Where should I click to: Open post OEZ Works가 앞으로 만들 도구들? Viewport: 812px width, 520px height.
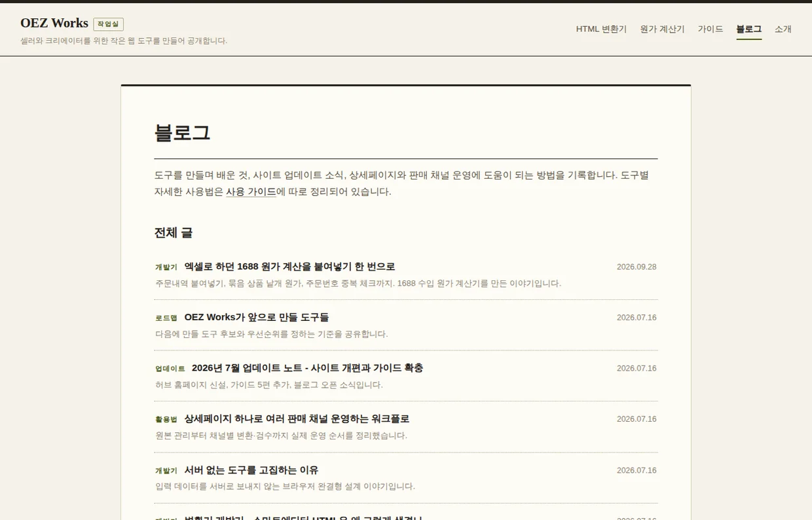click(x=256, y=317)
